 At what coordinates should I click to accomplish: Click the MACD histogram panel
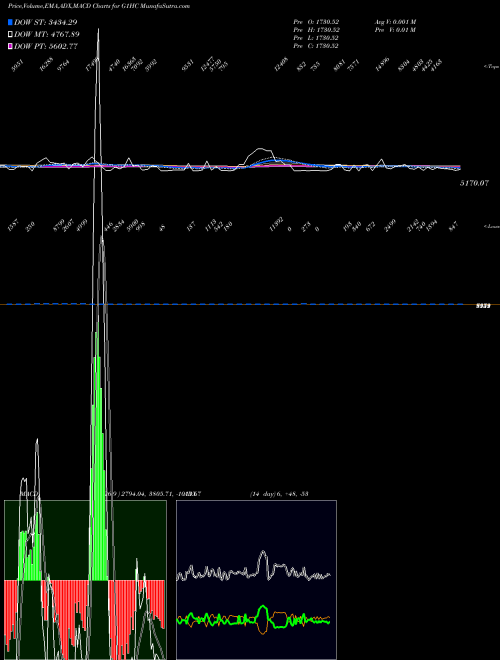point(85,580)
